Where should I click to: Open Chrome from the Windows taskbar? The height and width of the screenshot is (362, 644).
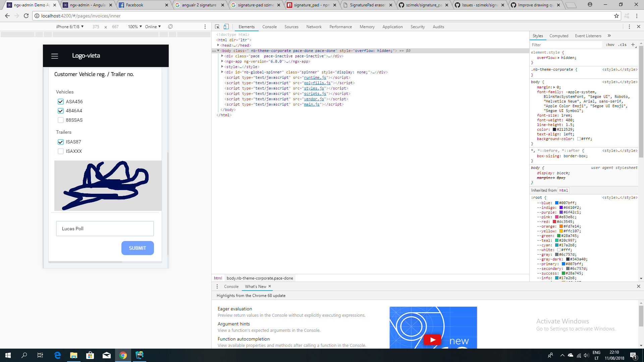point(123,355)
